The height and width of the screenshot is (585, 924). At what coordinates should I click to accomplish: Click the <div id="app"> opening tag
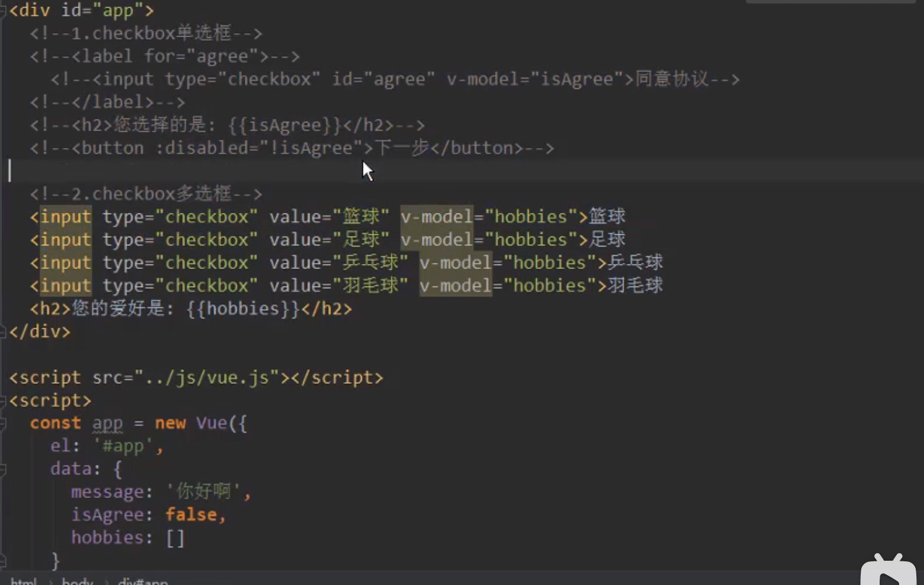coord(82,11)
